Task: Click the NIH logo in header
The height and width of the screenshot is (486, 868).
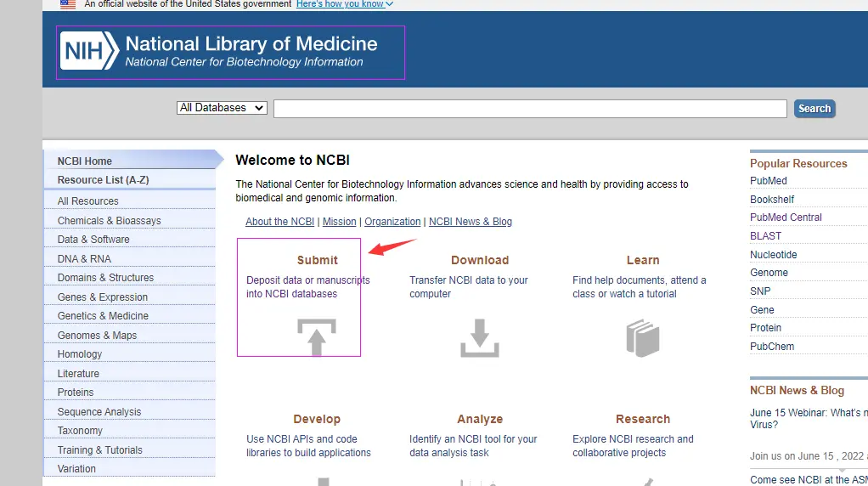Action: point(89,51)
